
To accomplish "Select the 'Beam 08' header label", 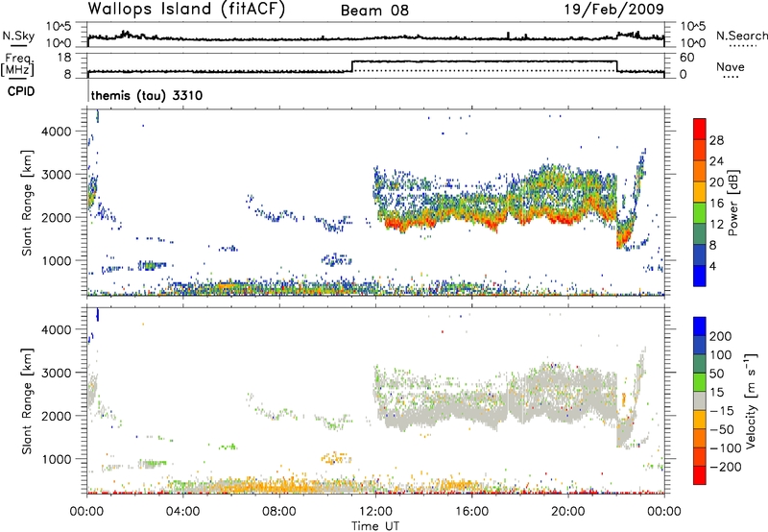I will (374, 11).
